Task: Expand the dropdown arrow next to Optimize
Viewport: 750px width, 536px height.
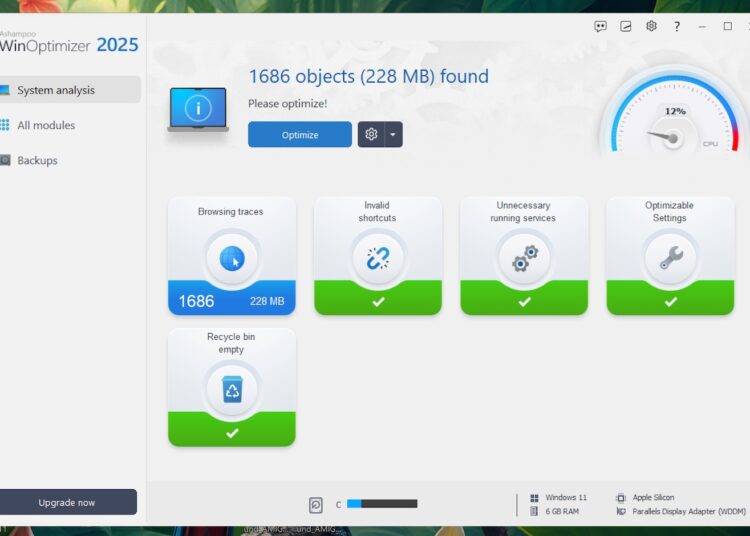Action: (393, 134)
